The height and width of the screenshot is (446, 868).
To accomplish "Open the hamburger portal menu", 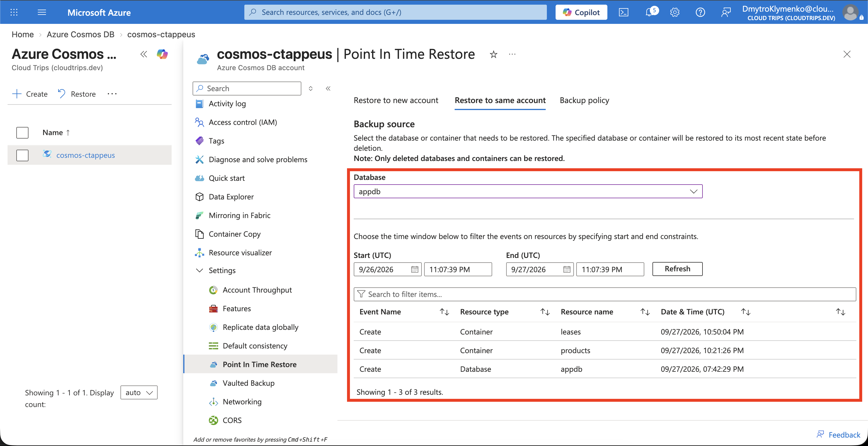I will [x=42, y=13].
